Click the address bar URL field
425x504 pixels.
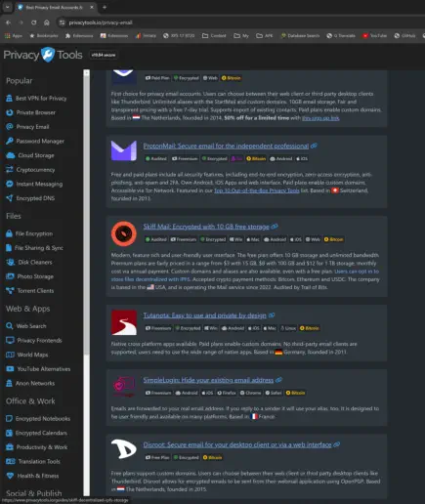pyautogui.click(x=241, y=22)
